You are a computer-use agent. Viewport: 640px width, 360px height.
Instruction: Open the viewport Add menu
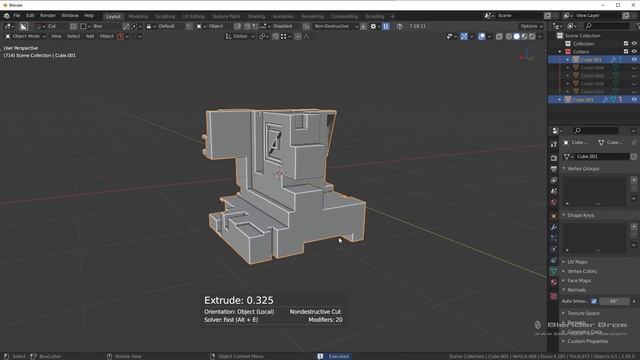click(90, 36)
